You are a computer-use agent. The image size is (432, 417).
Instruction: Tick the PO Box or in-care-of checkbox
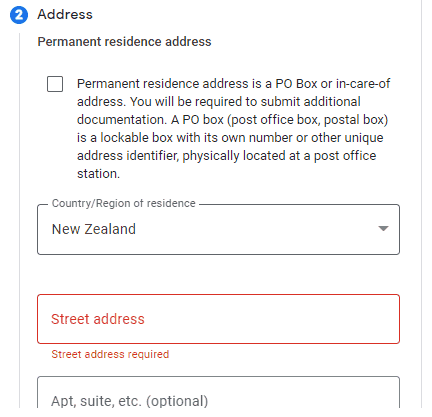click(x=55, y=84)
